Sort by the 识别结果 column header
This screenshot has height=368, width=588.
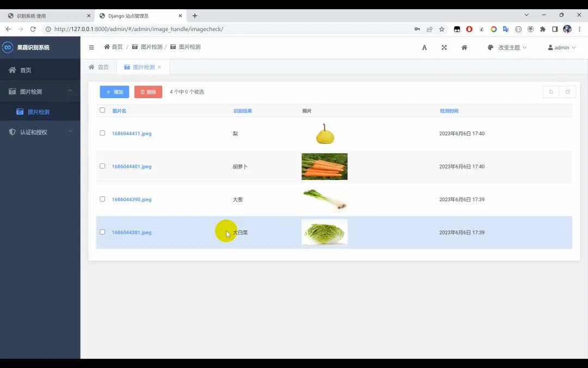coord(243,111)
